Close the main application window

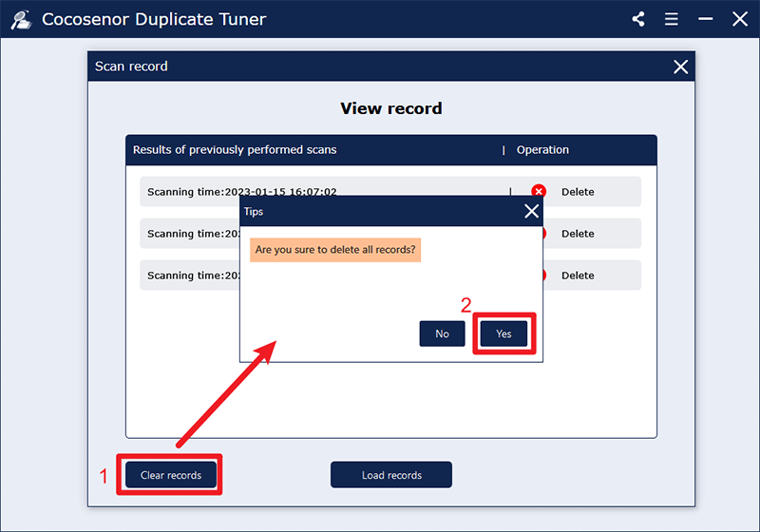click(x=740, y=19)
